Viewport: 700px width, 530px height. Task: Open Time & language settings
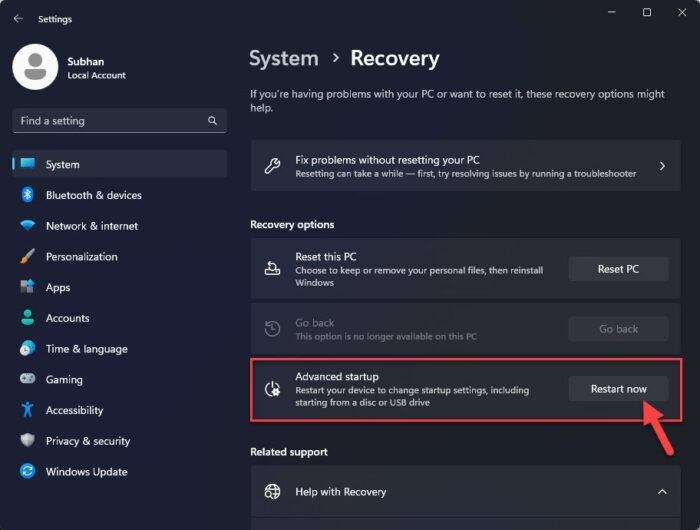click(120, 348)
